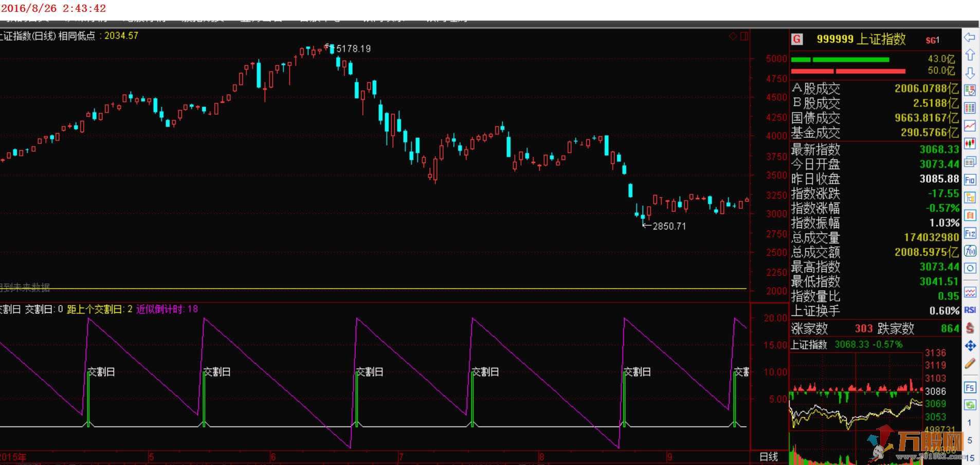Open the f(x) formula icon
This screenshot has width=980, height=465.
pos(970,251)
